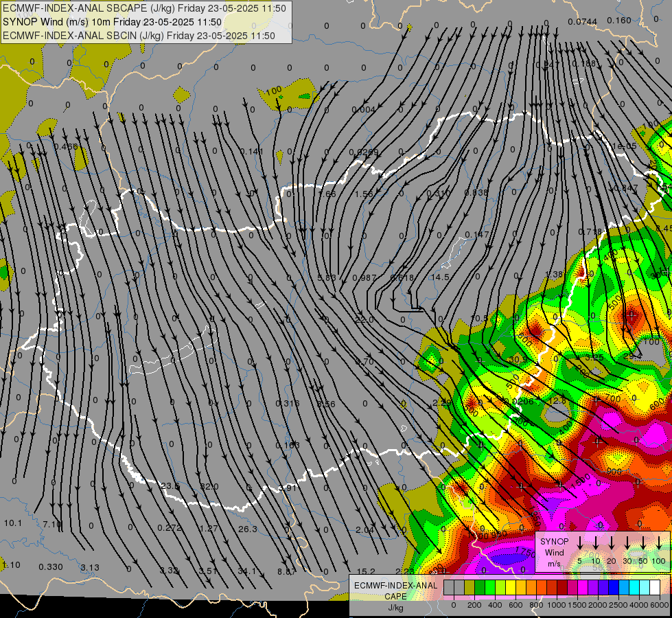672x618 pixels.
Task: Click the SBCIN title line in header box
Action: pos(139,36)
